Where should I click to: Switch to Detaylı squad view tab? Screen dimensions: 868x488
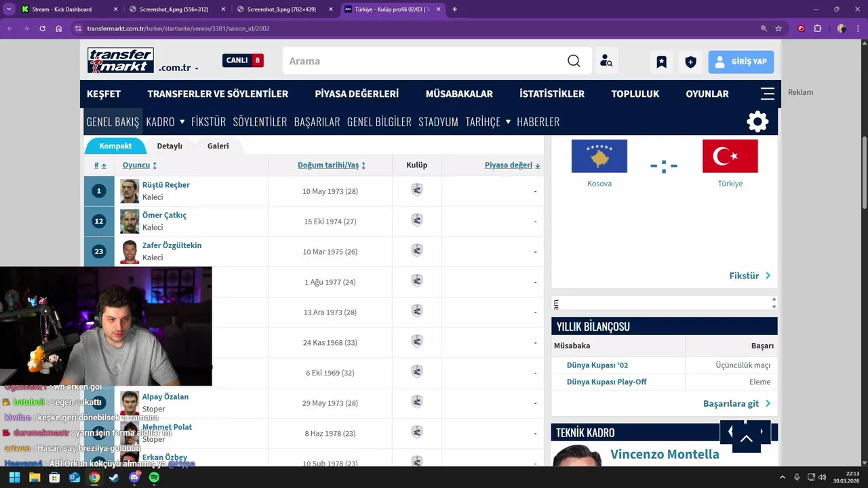(x=170, y=146)
